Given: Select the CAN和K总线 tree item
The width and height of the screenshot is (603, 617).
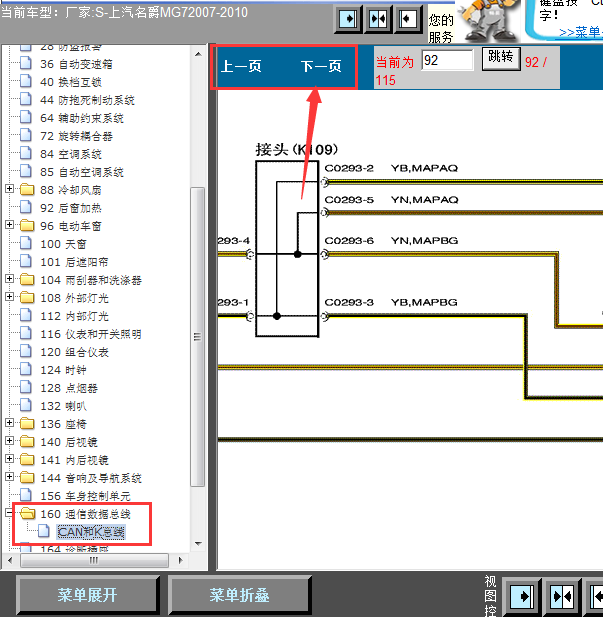Looking at the screenshot, I should (x=91, y=532).
